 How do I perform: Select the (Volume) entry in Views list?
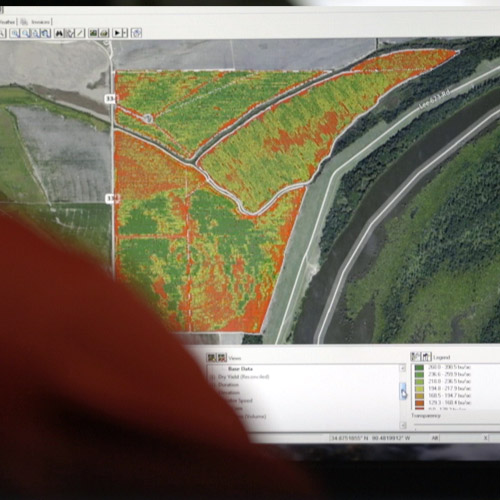pyautogui.click(x=255, y=417)
